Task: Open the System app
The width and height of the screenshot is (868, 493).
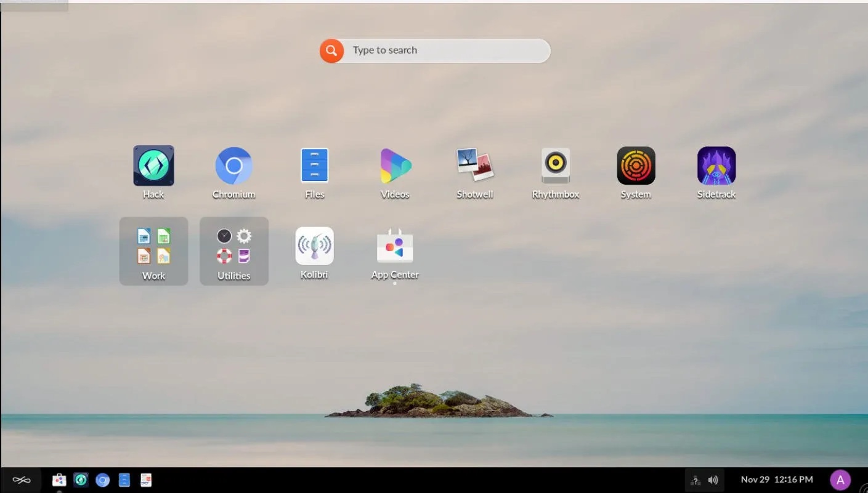Action: 636,165
